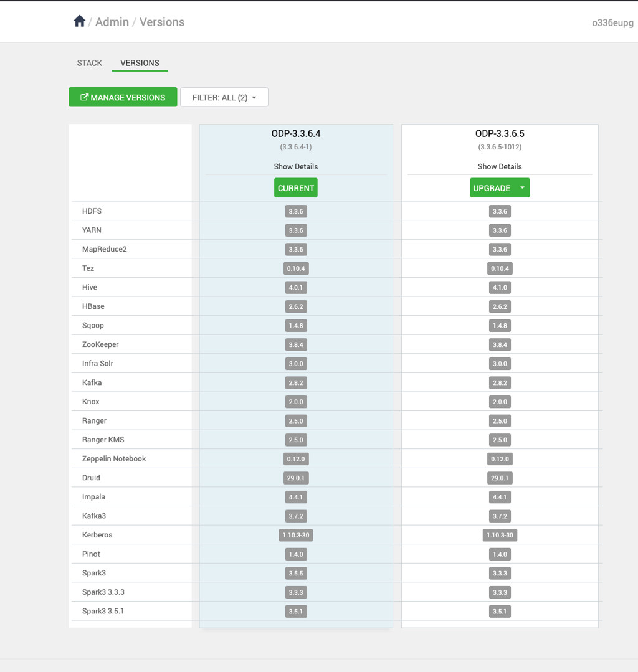Select the ZooKeeper service row label
The height and width of the screenshot is (672, 638).
tap(100, 344)
